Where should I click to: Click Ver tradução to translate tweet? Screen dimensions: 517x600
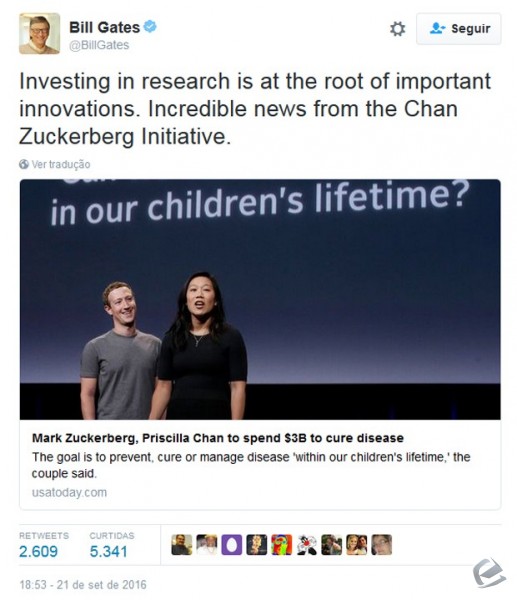[61, 164]
